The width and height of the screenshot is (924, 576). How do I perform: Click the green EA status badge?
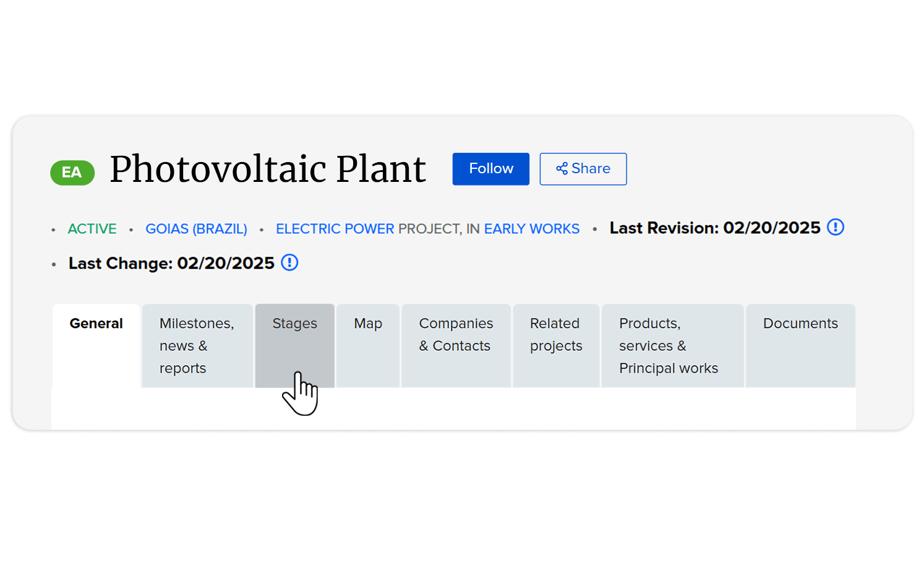72,173
